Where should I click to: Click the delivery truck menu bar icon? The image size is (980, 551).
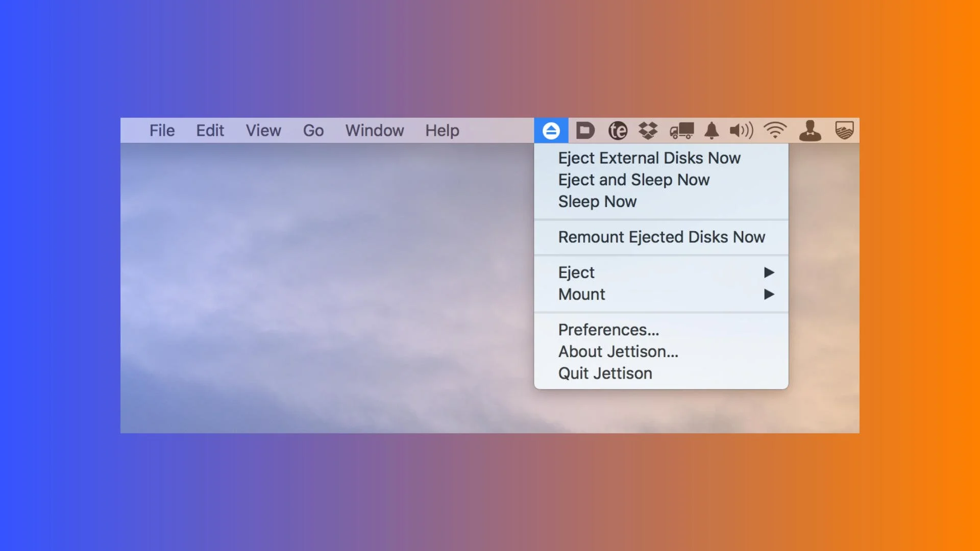tap(682, 131)
